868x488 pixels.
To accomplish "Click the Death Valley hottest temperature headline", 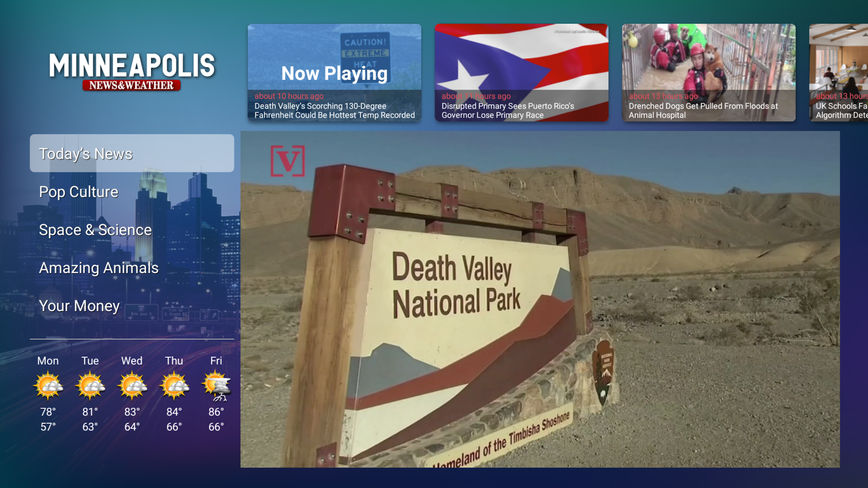I will (335, 111).
